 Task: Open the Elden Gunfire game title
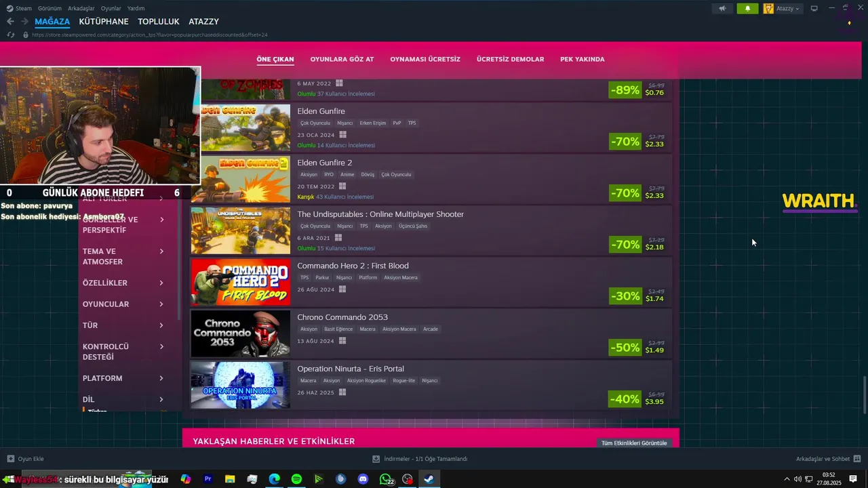coord(321,111)
